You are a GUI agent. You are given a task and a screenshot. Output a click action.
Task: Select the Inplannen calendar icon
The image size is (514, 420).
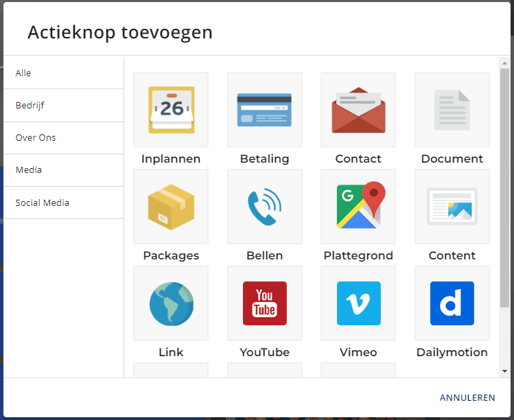coord(171,110)
